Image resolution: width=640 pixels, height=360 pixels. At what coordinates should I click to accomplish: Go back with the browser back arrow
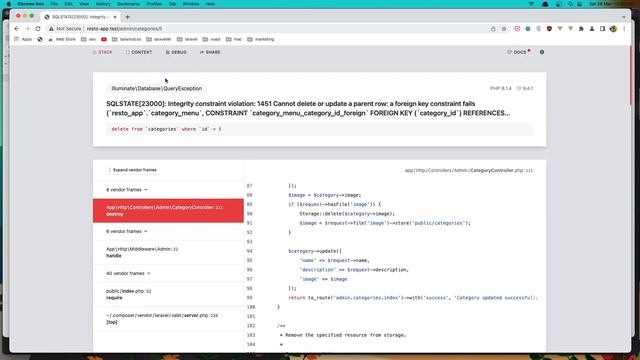click(16, 29)
